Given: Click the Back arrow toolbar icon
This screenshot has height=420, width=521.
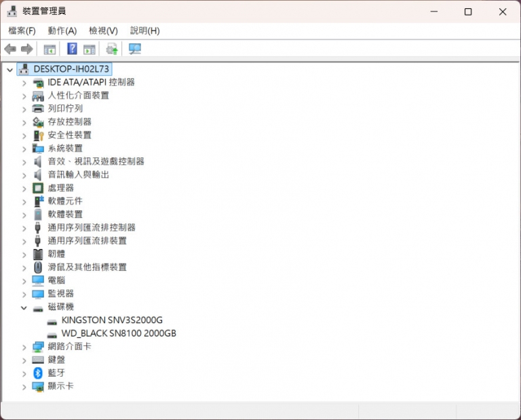Looking at the screenshot, I should [10, 49].
